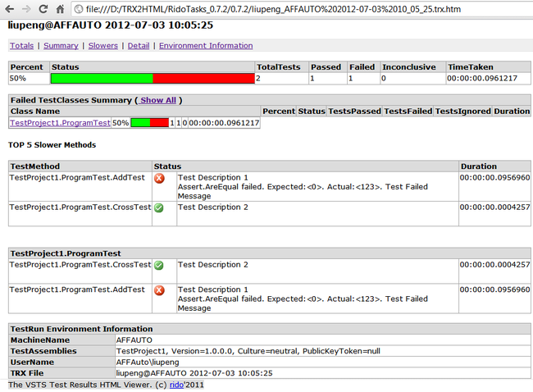Image resolution: width=533 pixels, height=392 pixels.
Task: Open the Detail navigation link
Action: (139, 46)
